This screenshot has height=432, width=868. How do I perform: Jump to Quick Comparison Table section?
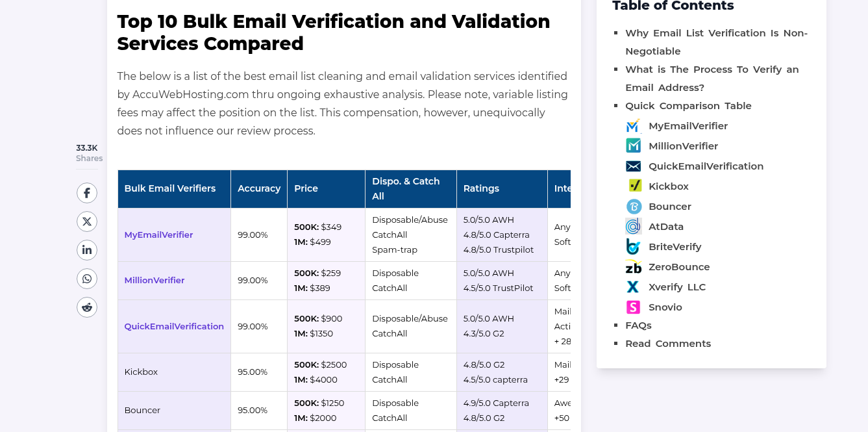[x=688, y=106]
